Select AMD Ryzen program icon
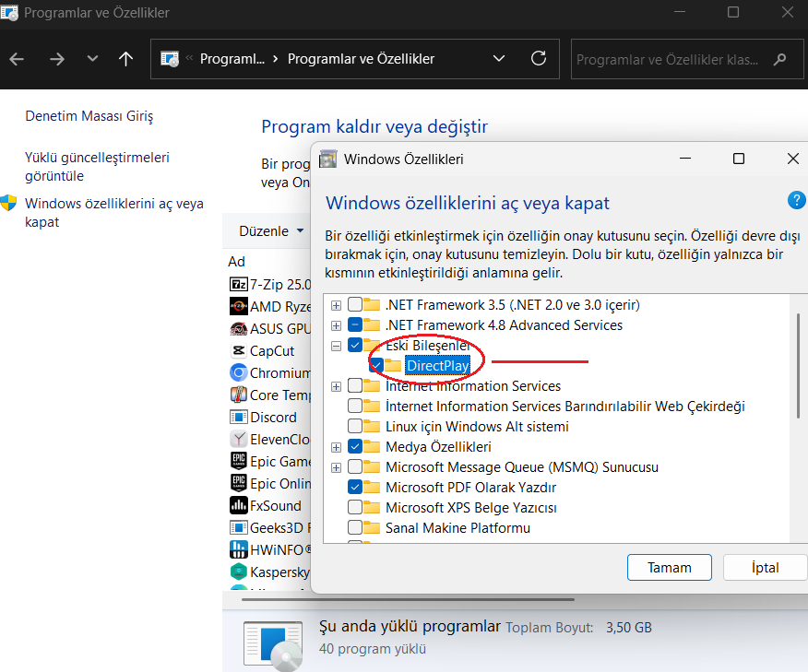The image size is (808, 672). 238,306
